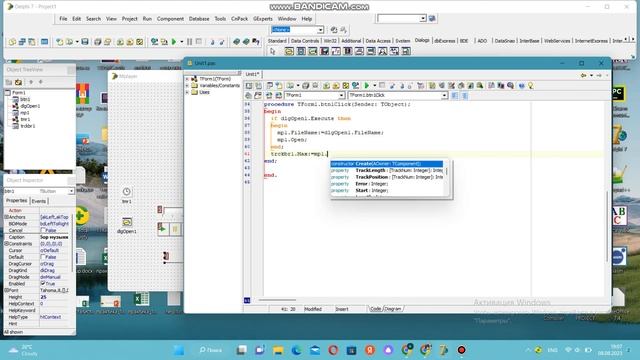Toggle the Enabled property checkbox

(43, 283)
